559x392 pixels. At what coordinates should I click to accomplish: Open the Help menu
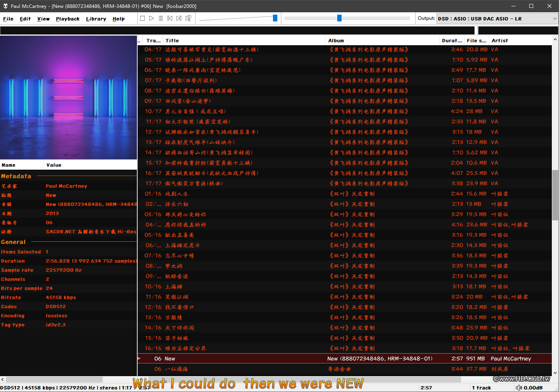pyautogui.click(x=119, y=19)
